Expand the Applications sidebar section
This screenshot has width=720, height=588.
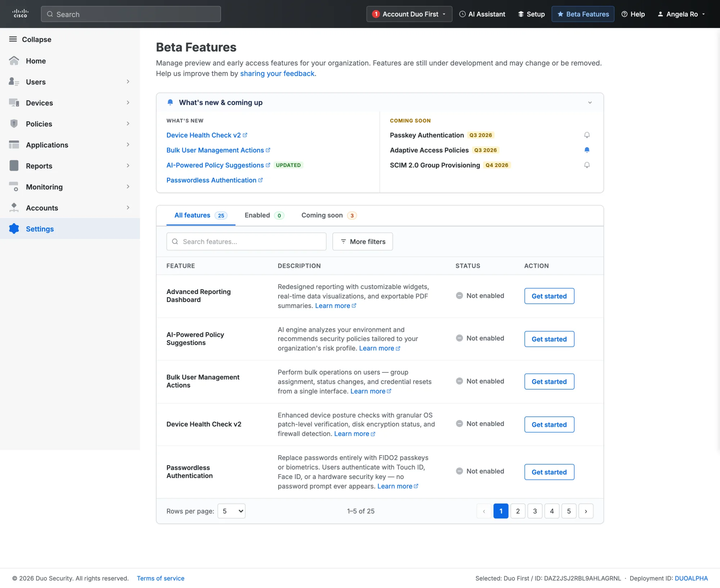point(128,145)
